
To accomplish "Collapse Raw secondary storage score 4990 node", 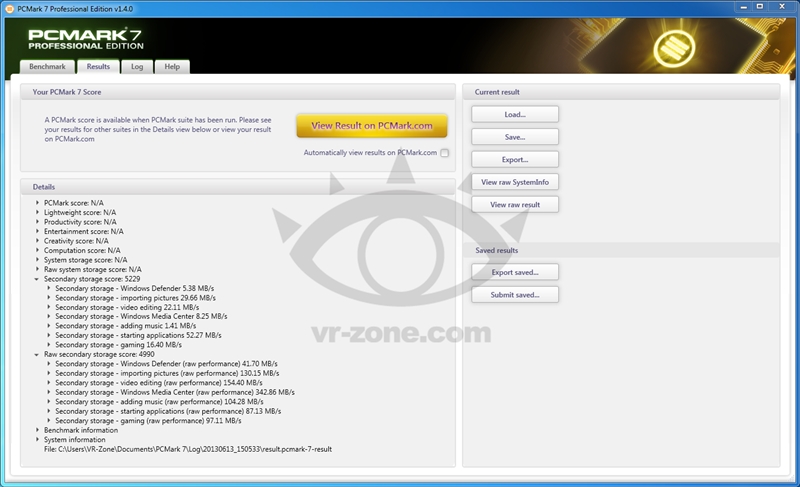I will (x=37, y=354).
